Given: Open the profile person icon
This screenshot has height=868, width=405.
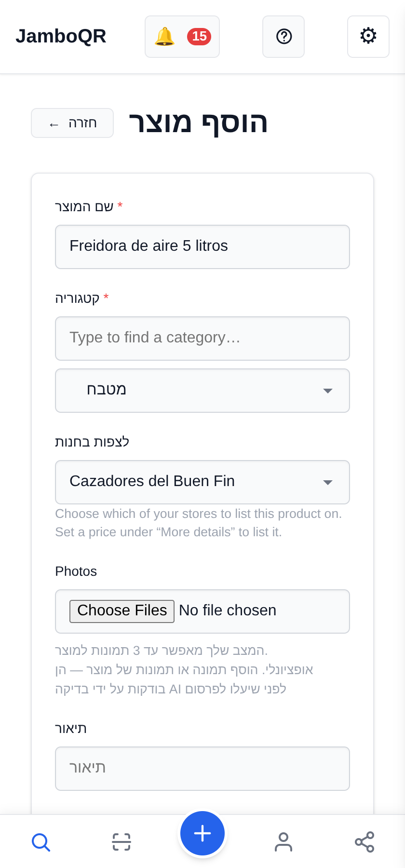Looking at the screenshot, I should coord(283,842).
